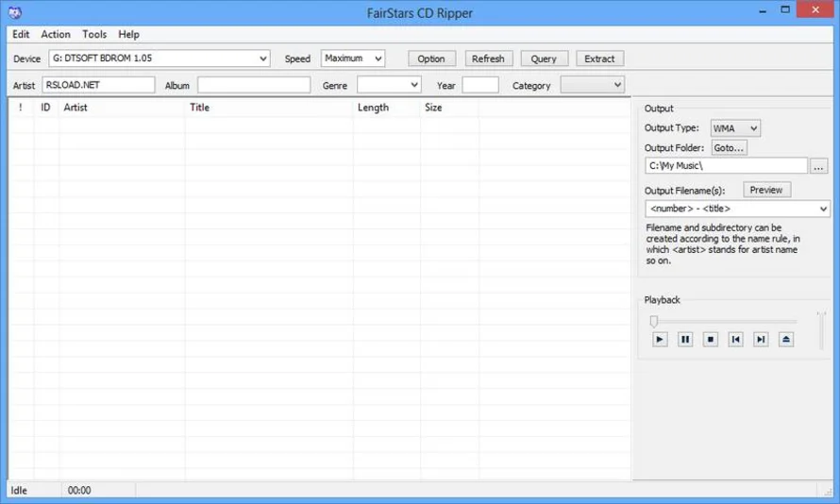Screen dimensions: 840x504
Task: Open the Tools menu
Action: point(94,34)
